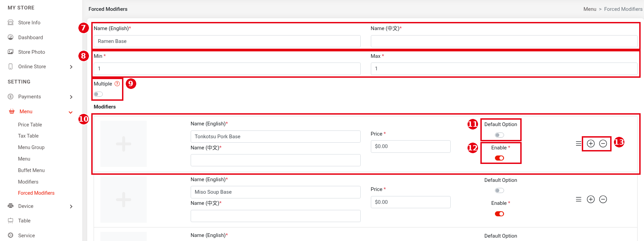This screenshot has height=241, width=644.
Task: Click the top empty Name (中文) field
Action: (x=504, y=41)
